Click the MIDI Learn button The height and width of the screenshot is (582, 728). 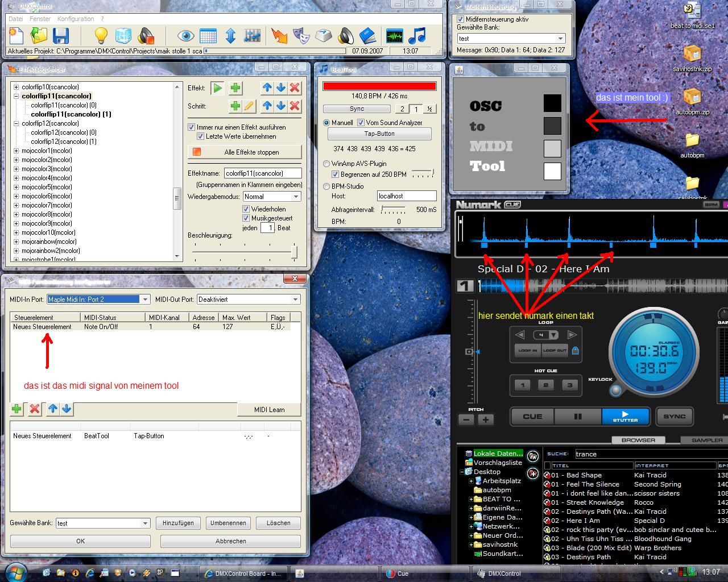tap(269, 410)
